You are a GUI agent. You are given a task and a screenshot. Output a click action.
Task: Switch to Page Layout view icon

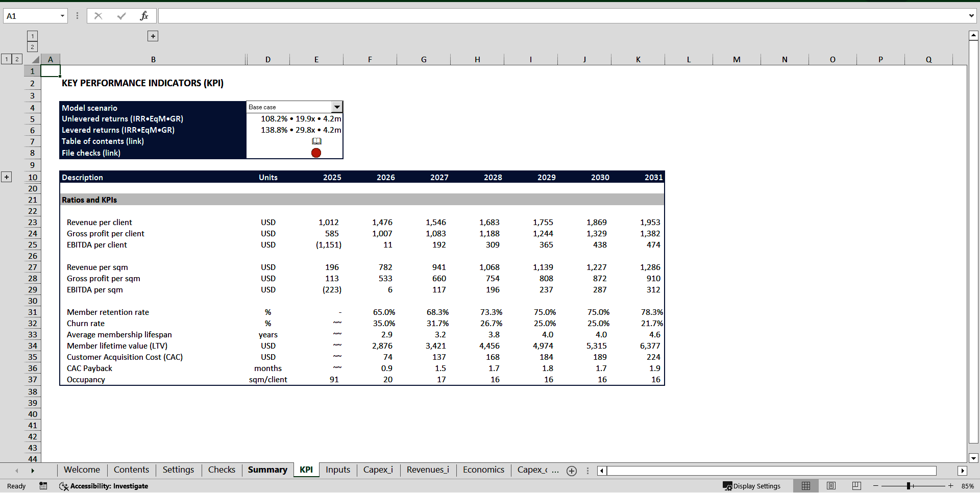tap(831, 486)
